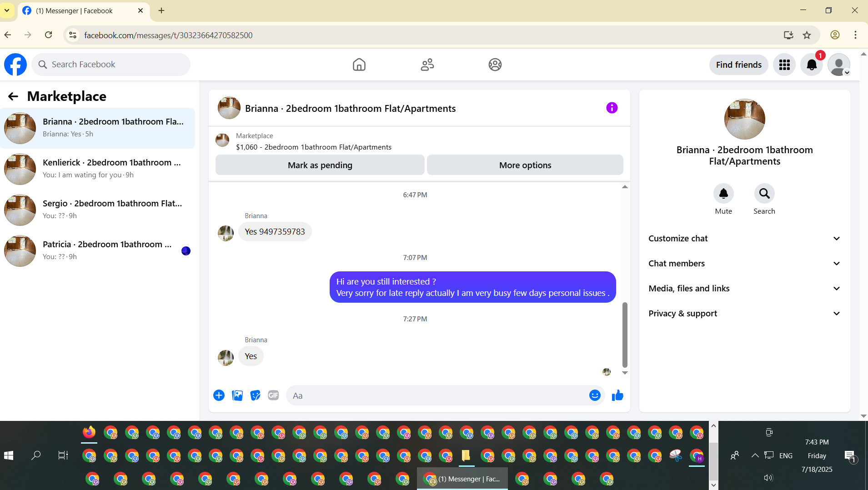Click the 'Yes 9497359783' message bubble

click(275, 232)
